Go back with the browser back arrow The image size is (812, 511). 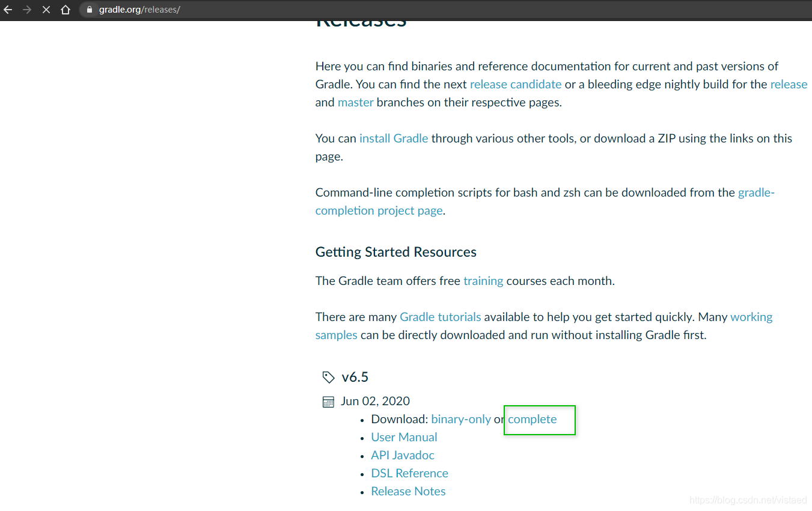(x=8, y=10)
